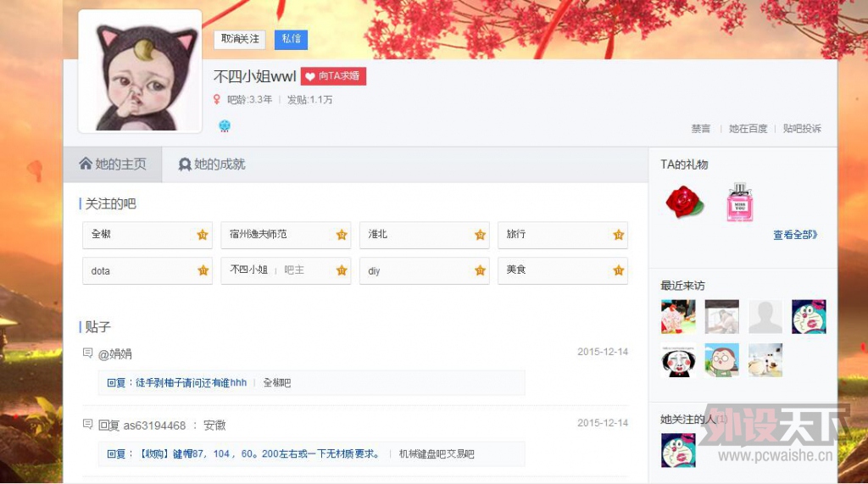Open the 查看全部 gifts link
Viewport: 868px width, 484px height.
[795, 235]
